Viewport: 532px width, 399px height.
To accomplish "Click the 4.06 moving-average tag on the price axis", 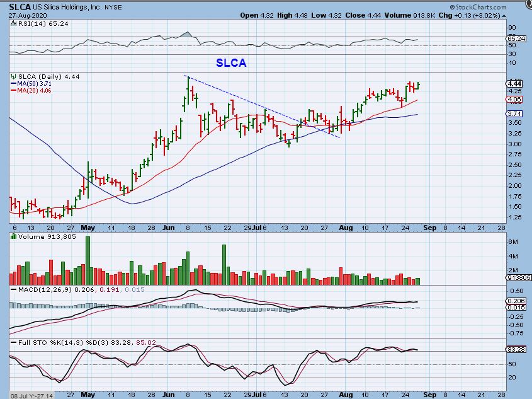I will (x=514, y=100).
